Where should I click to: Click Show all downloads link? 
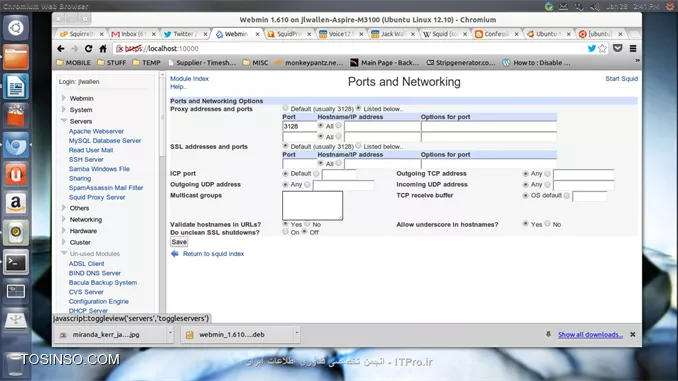590,335
